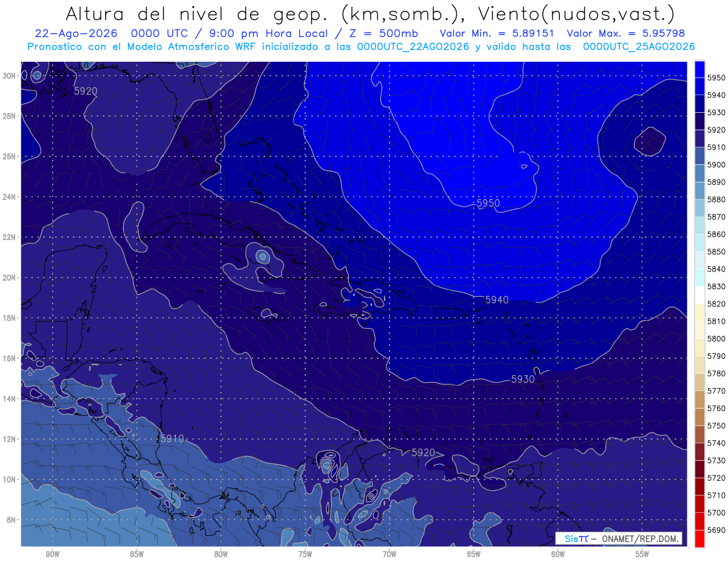The image size is (728, 562).
Task: Click the 30N latitude axis label
Action: click(9, 76)
